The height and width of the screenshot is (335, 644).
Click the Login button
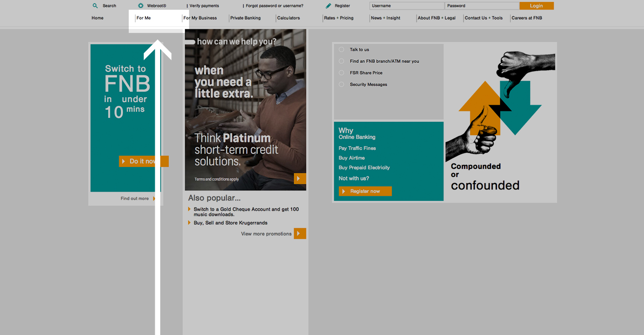[x=536, y=6]
